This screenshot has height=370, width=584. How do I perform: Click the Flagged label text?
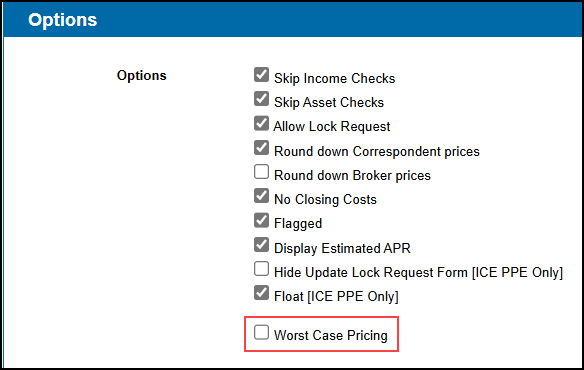tap(298, 224)
